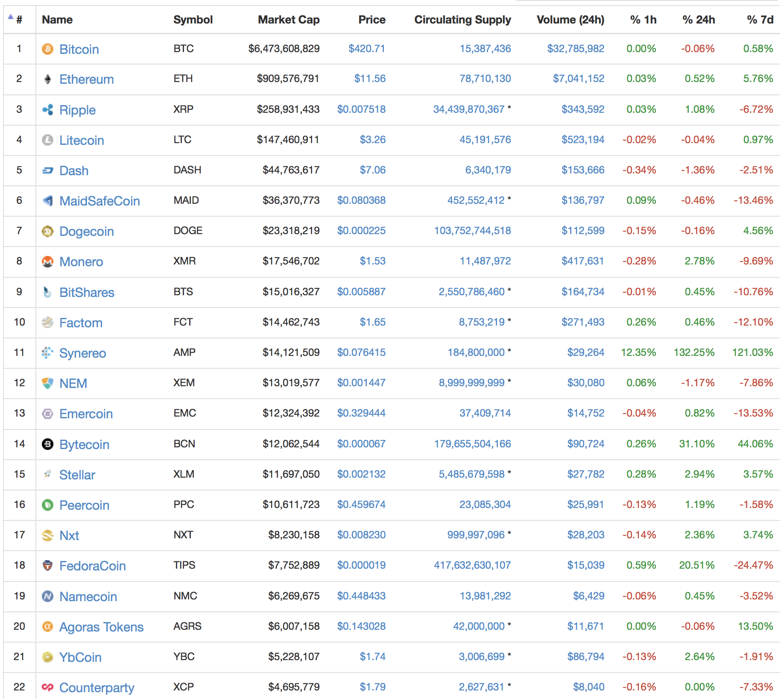Click Bitcoin market cap $6,473,608,829

point(284,48)
